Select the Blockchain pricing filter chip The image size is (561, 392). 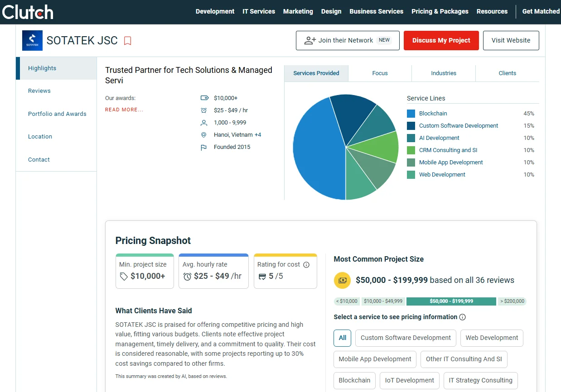point(354,380)
